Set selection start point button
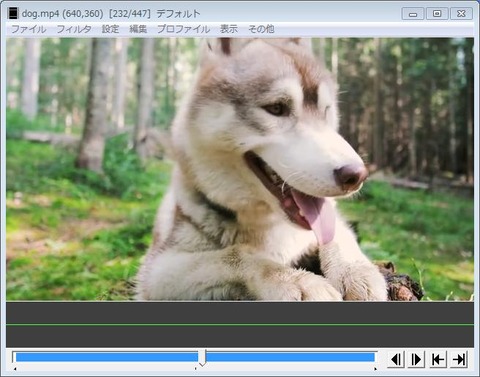Image resolution: width=480 pixels, height=377 pixels. (x=438, y=359)
